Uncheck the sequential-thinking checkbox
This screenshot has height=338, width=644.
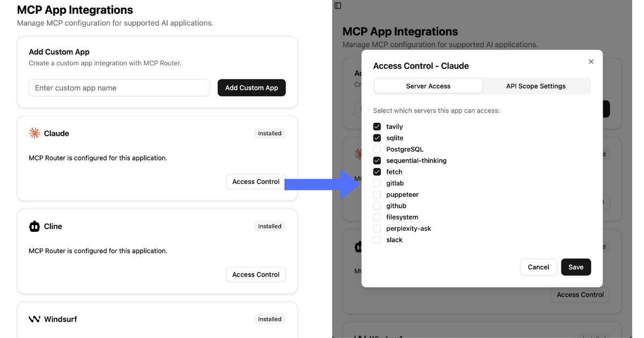pyautogui.click(x=377, y=160)
